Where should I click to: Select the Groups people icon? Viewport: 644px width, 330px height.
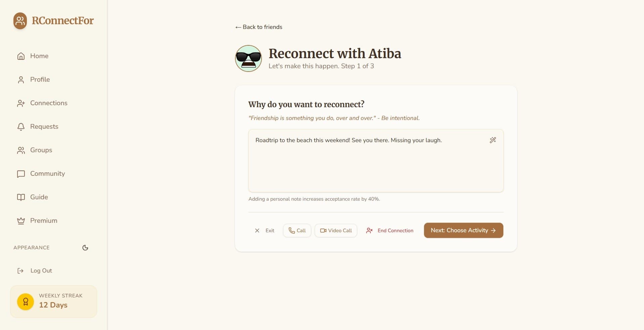tap(21, 150)
